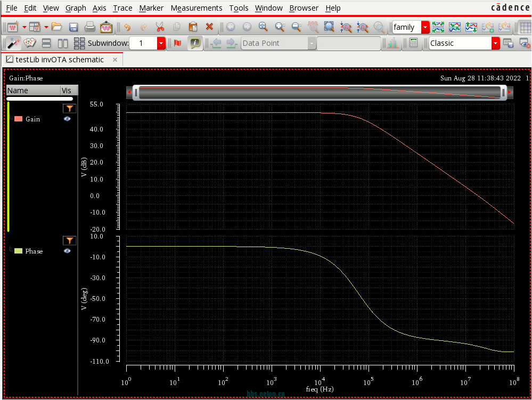Open the File menu
The image size is (532, 400).
click(12, 8)
